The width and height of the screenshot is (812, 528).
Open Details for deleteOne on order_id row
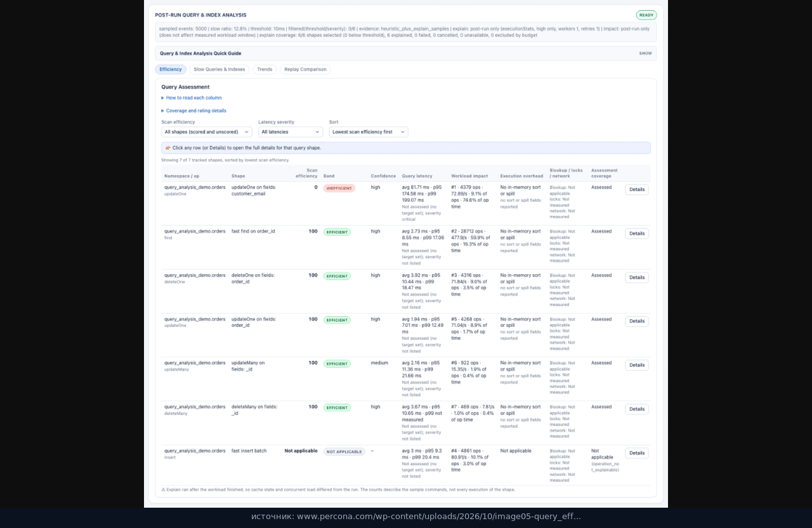[x=637, y=277]
